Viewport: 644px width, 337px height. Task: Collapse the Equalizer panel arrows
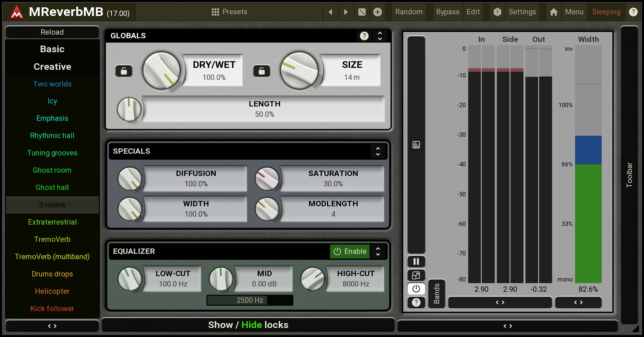[x=378, y=252]
